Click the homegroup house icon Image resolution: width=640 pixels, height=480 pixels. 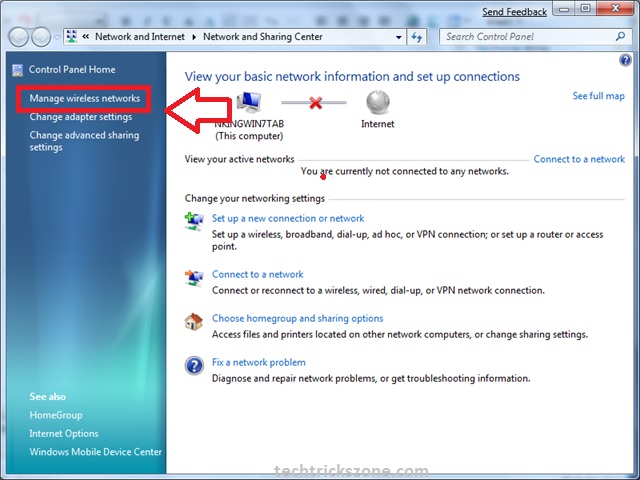point(195,322)
